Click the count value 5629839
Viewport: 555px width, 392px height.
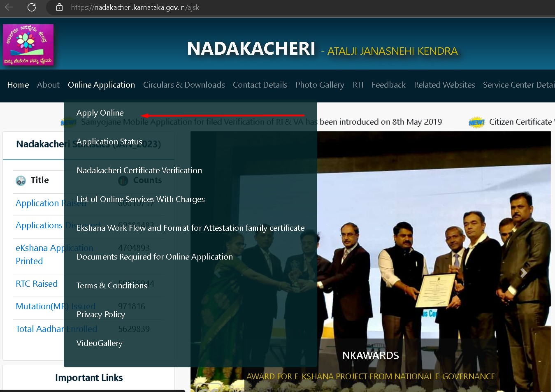134,329
